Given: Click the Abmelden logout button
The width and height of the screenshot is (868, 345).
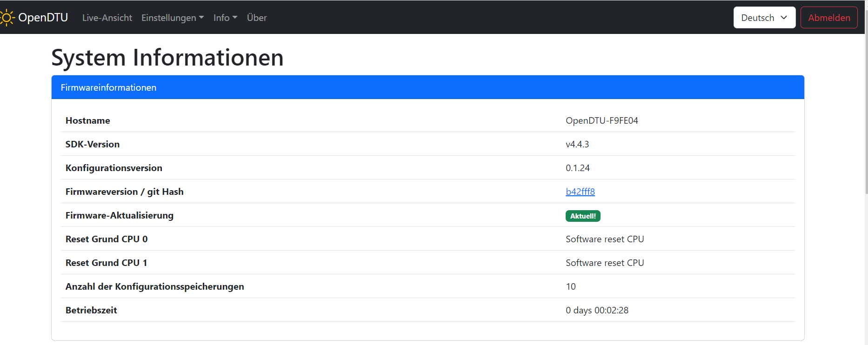Looking at the screenshot, I should [829, 18].
